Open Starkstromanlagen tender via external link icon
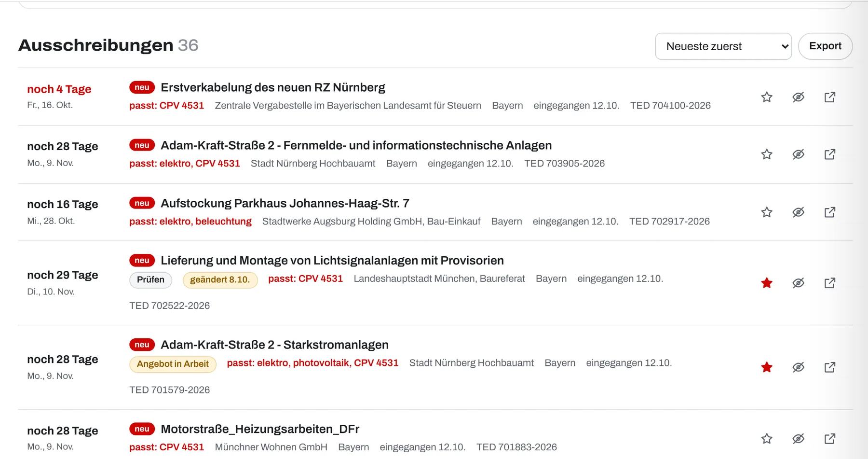The height and width of the screenshot is (459, 868). [x=830, y=367]
